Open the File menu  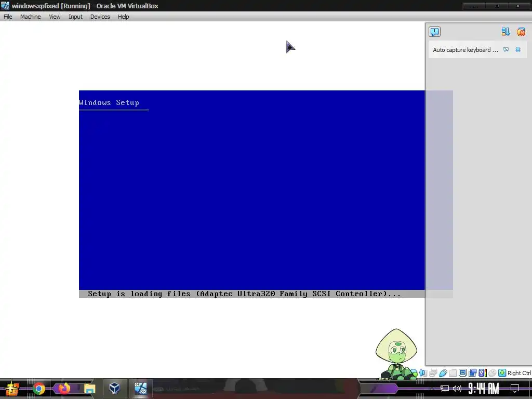pyautogui.click(x=8, y=17)
